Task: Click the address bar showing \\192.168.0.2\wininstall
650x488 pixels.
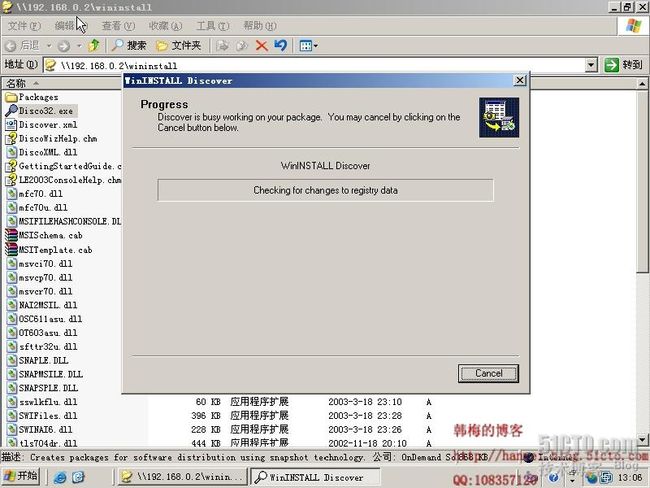Action: [x=315, y=66]
